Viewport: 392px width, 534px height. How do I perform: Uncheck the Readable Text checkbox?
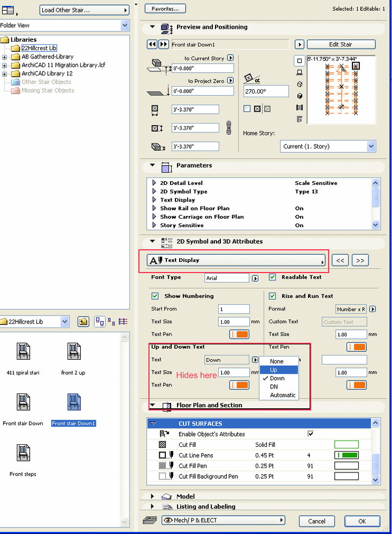(x=272, y=277)
